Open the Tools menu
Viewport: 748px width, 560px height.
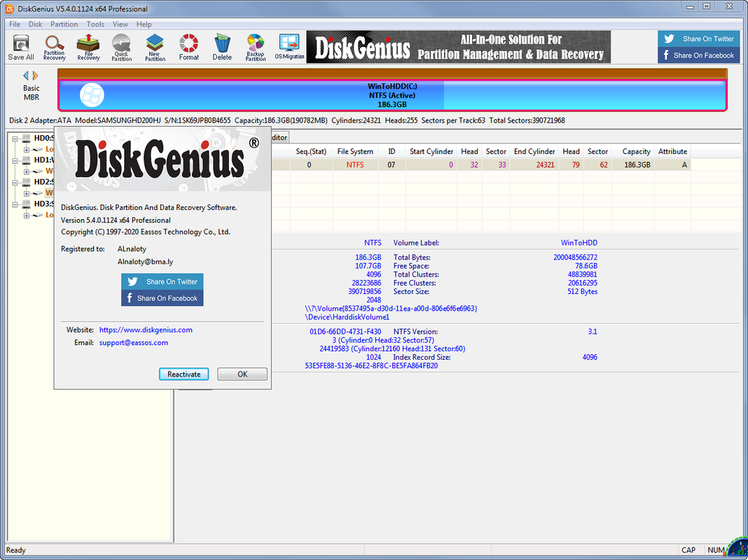(x=95, y=24)
